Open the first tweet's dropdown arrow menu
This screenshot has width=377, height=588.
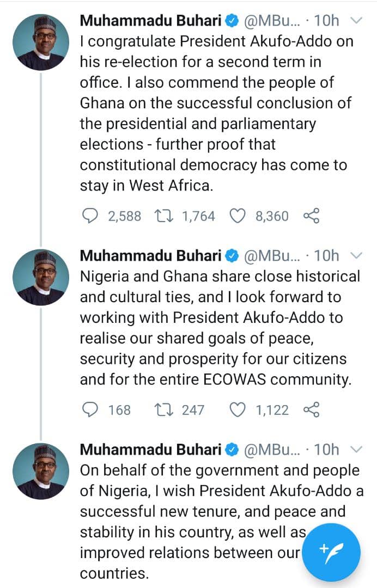tap(356, 21)
